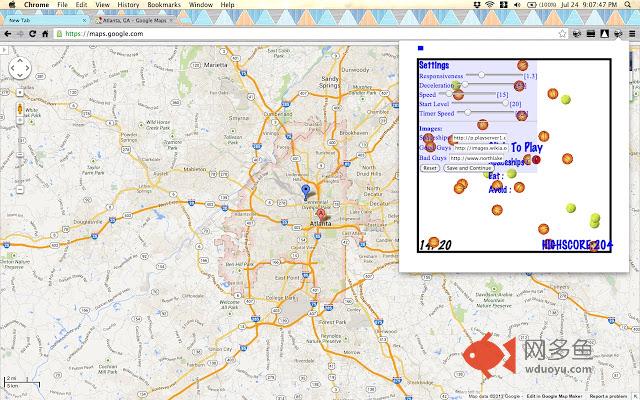Zoom out using the map minus button
640x400 pixels.
(20, 189)
